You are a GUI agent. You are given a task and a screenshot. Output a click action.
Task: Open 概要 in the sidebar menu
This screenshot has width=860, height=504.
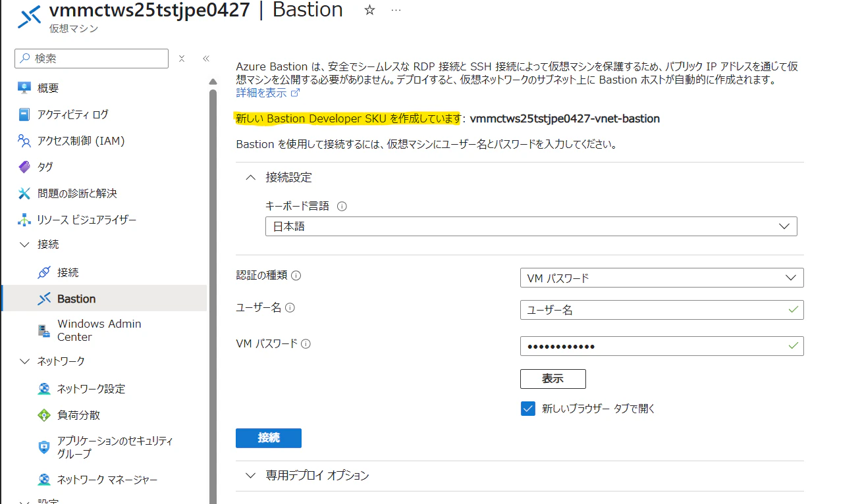(48, 88)
